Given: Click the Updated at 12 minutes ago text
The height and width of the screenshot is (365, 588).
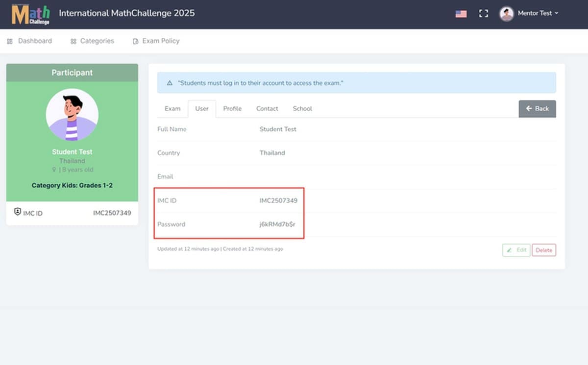Looking at the screenshot, I should coord(188,249).
